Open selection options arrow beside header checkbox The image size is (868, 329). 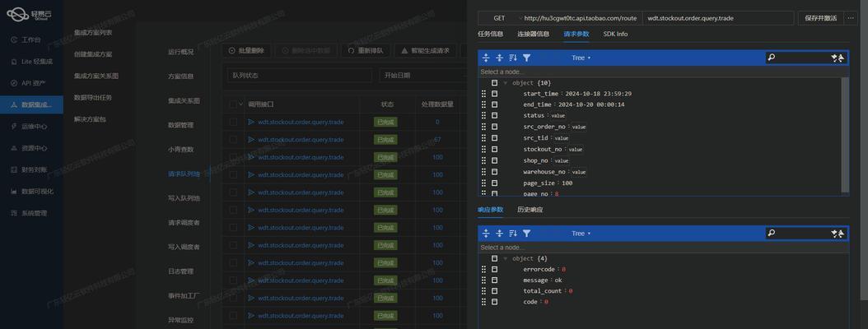pos(241,104)
